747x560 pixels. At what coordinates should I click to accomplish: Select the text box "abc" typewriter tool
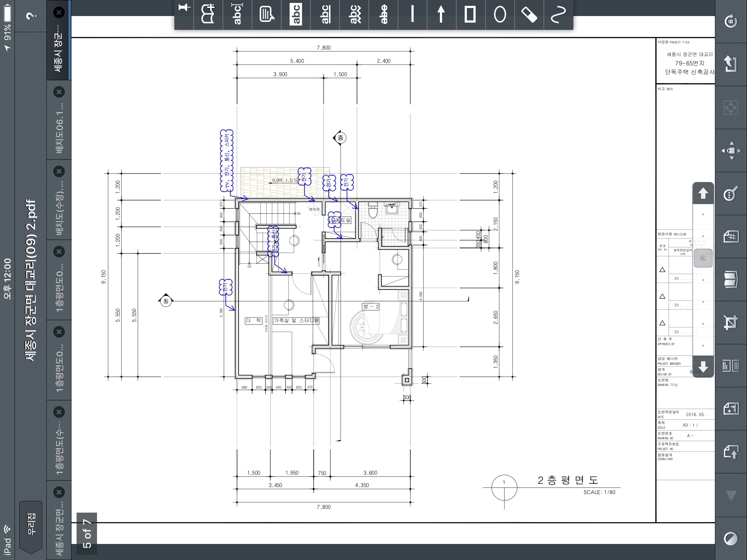(237, 15)
